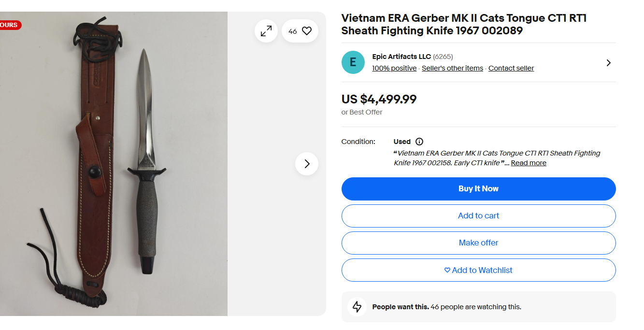The height and width of the screenshot is (330, 644).
Task: Click the lightning bolt icon
Action: [357, 307]
